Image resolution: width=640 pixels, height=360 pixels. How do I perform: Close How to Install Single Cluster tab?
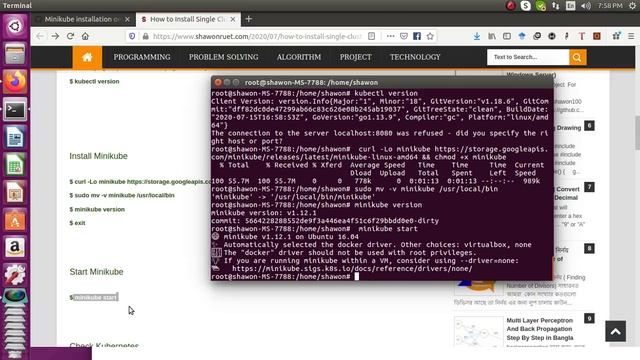coord(233,19)
